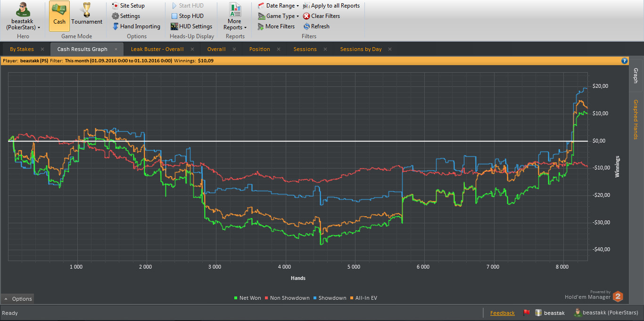
Task: Apply filters to all Reports
Action: [331, 6]
